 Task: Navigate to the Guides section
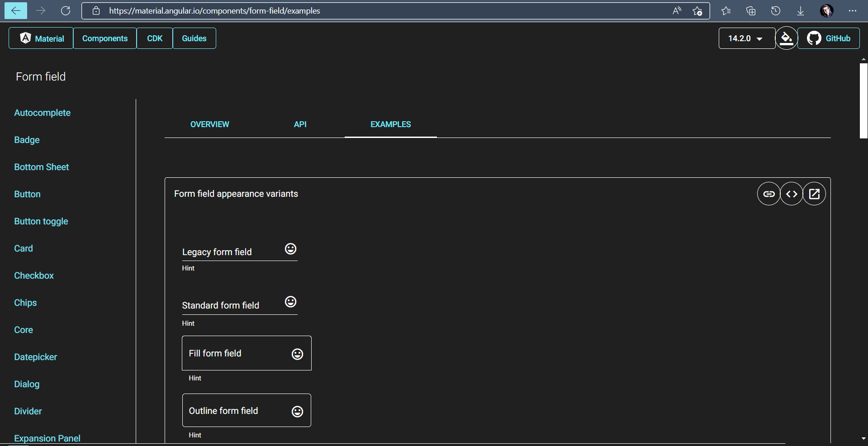coord(194,38)
